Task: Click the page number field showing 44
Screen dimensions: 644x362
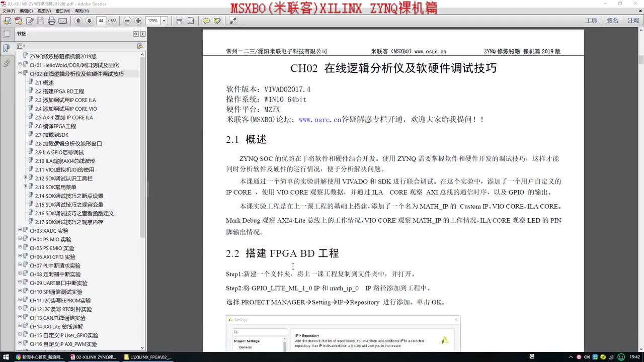Action: click(x=101, y=21)
